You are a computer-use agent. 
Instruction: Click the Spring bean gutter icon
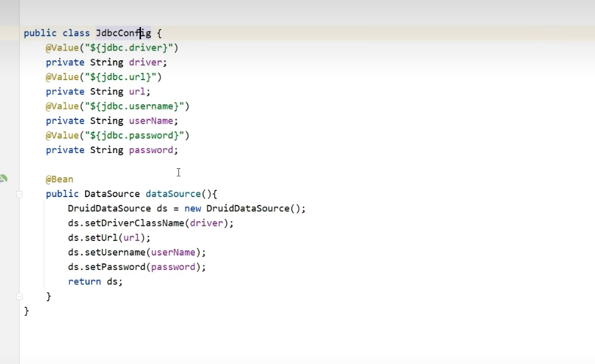pos(3,179)
